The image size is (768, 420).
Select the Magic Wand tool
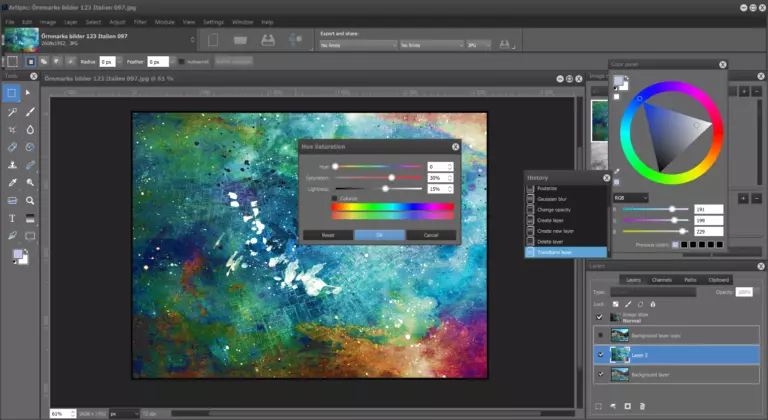click(12, 111)
